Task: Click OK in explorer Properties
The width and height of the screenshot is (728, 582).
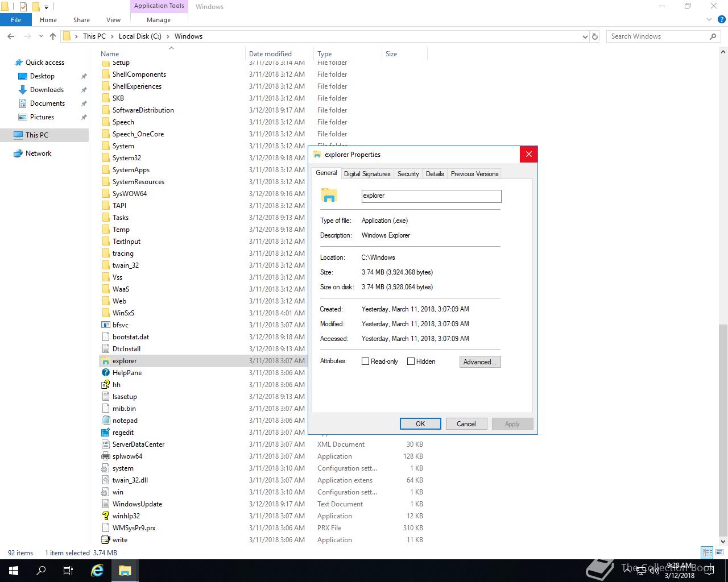Action: coord(420,424)
